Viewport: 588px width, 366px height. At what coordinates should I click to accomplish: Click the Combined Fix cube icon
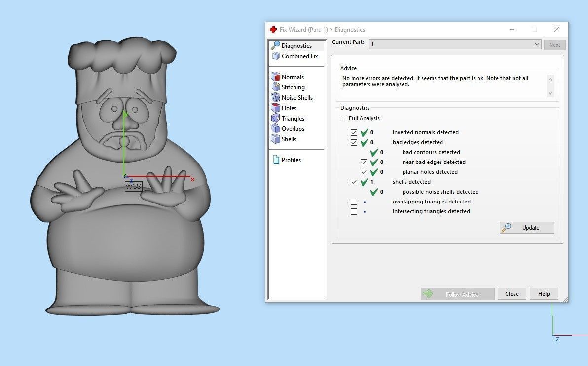tap(276, 56)
